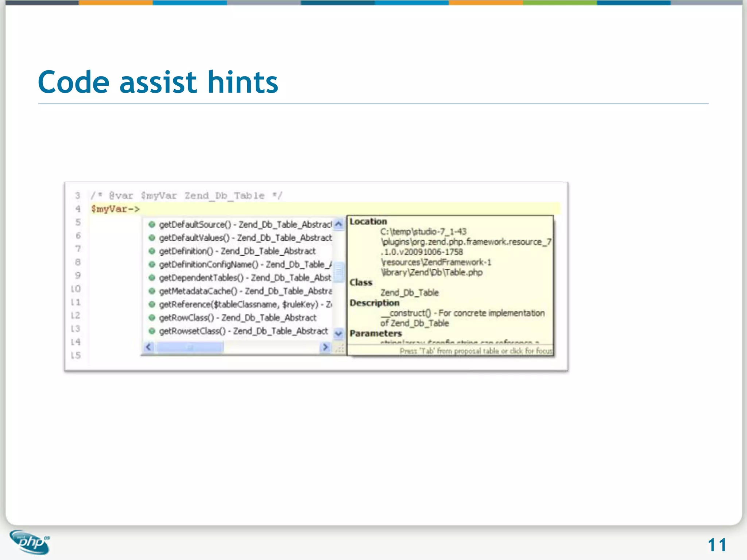Click green method icon beside getRowClass()
747x560 pixels.
click(x=152, y=318)
